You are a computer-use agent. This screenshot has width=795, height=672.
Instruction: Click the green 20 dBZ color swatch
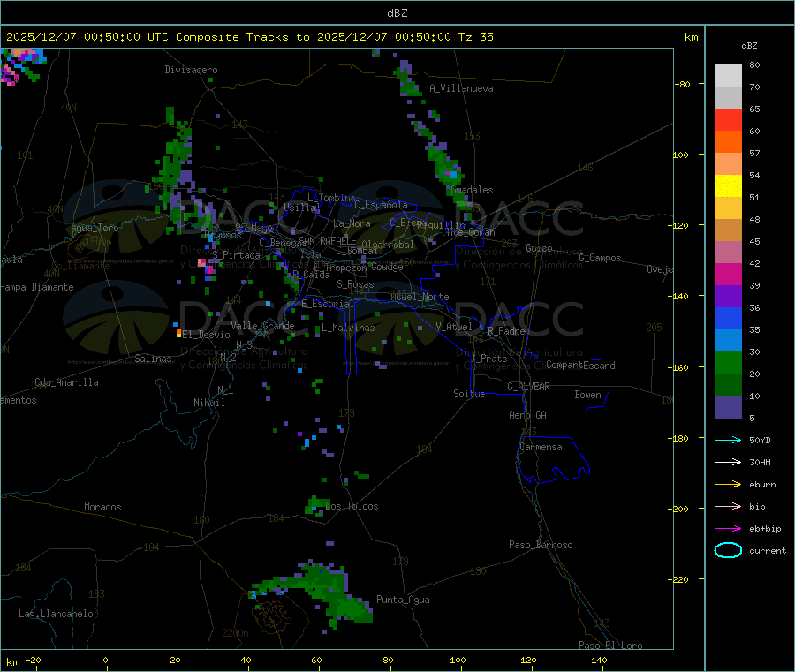728,362
